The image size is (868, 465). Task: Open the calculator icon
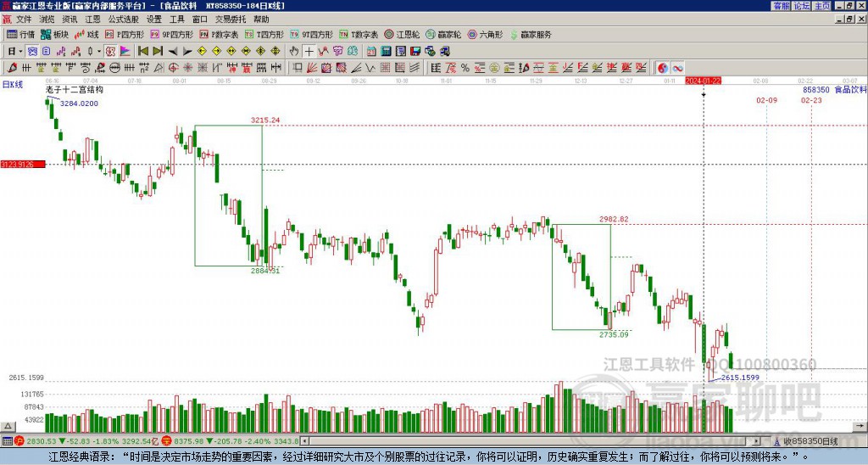click(x=387, y=52)
